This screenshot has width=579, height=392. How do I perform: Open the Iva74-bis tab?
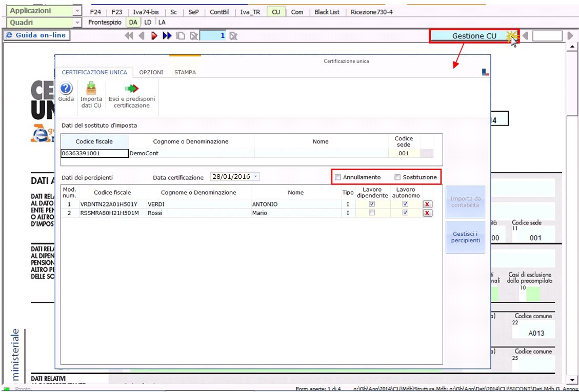point(146,12)
